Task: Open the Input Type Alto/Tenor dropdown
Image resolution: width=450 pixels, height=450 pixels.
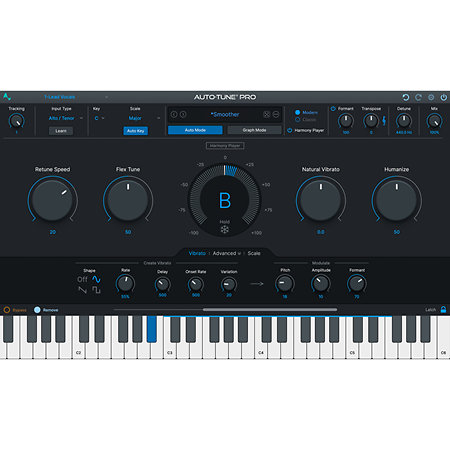Action: tap(65, 118)
